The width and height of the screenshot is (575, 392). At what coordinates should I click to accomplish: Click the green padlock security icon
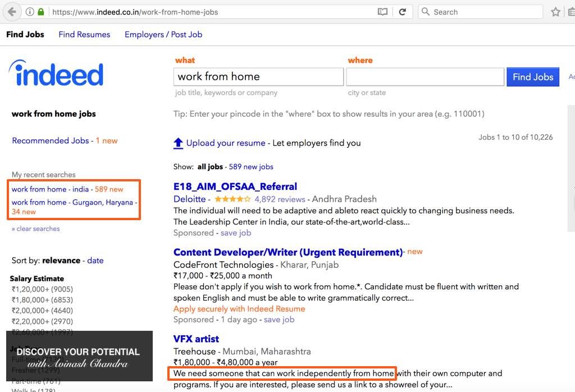click(40, 12)
